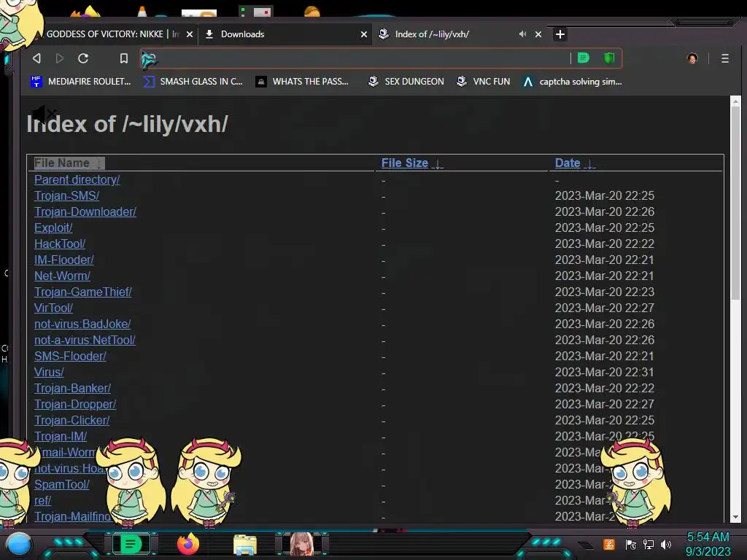The image size is (747, 560).
Task: Switch to the Downloads tab
Action: point(242,34)
